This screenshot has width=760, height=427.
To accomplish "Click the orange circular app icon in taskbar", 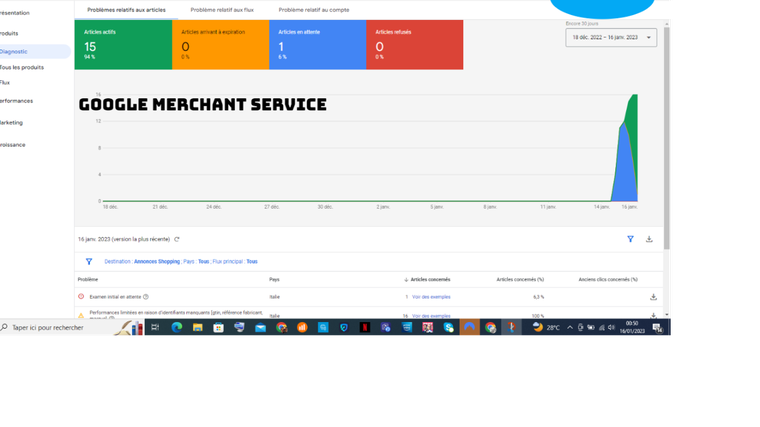I will [302, 327].
